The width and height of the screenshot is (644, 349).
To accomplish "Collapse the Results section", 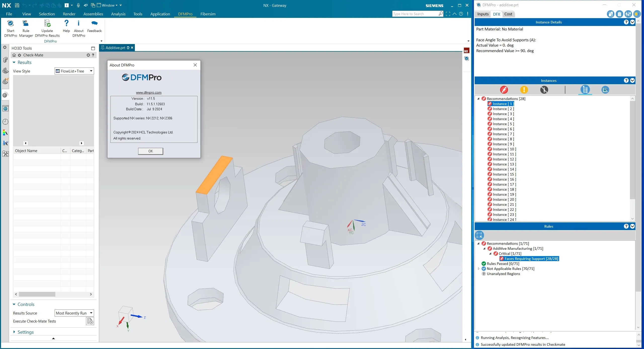I will click(x=14, y=62).
